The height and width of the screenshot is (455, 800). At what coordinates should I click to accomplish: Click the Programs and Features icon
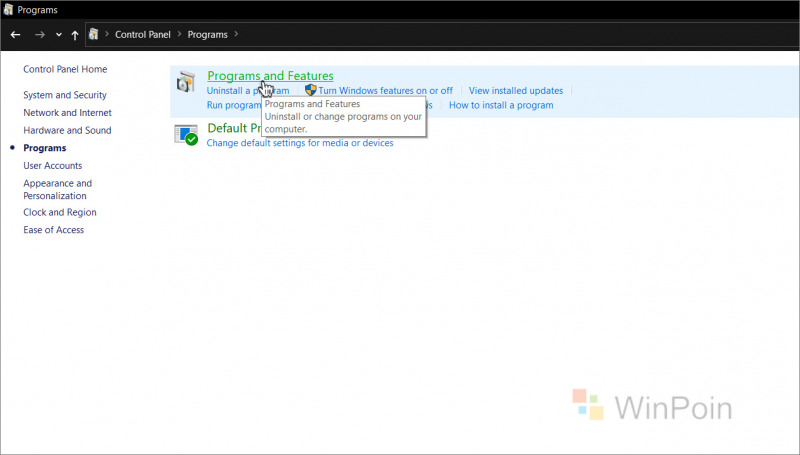tap(186, 82)
